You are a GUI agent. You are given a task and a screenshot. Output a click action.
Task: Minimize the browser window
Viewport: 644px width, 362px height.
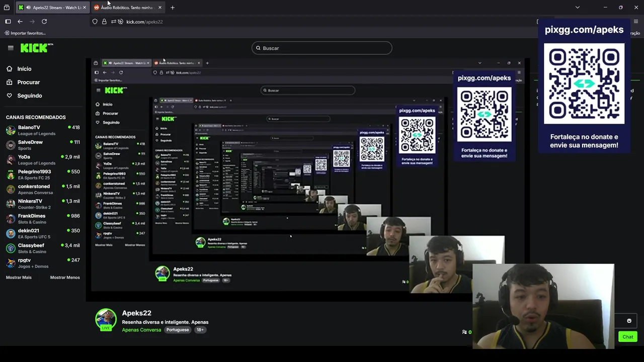click(605, 8)
